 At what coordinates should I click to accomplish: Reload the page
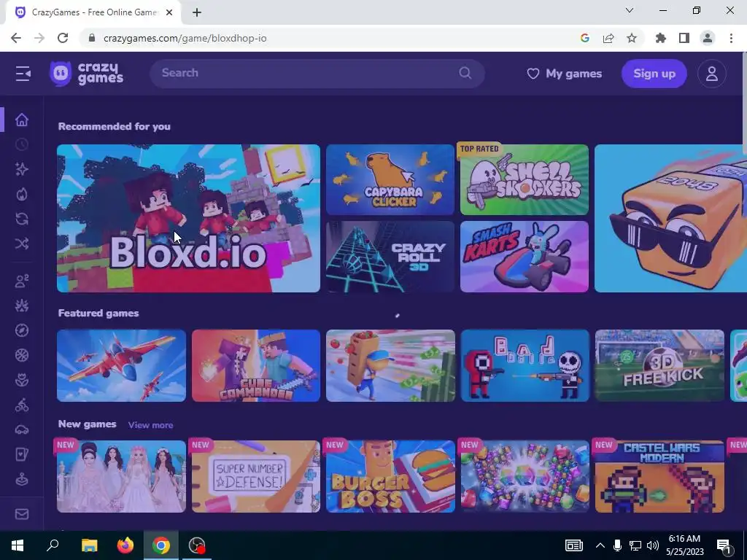pos(63,38)
